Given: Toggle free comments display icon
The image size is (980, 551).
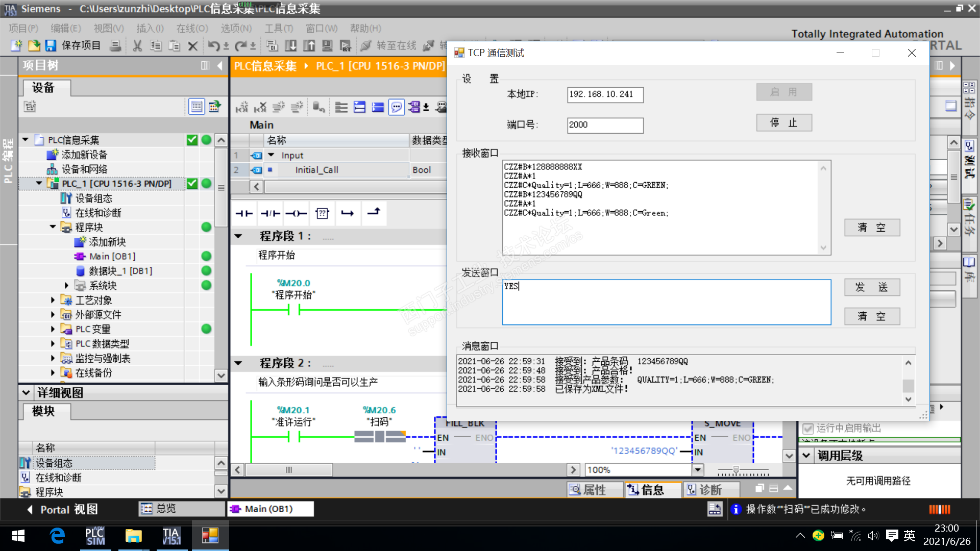Looking at the screenshot, I should point(396,107).
